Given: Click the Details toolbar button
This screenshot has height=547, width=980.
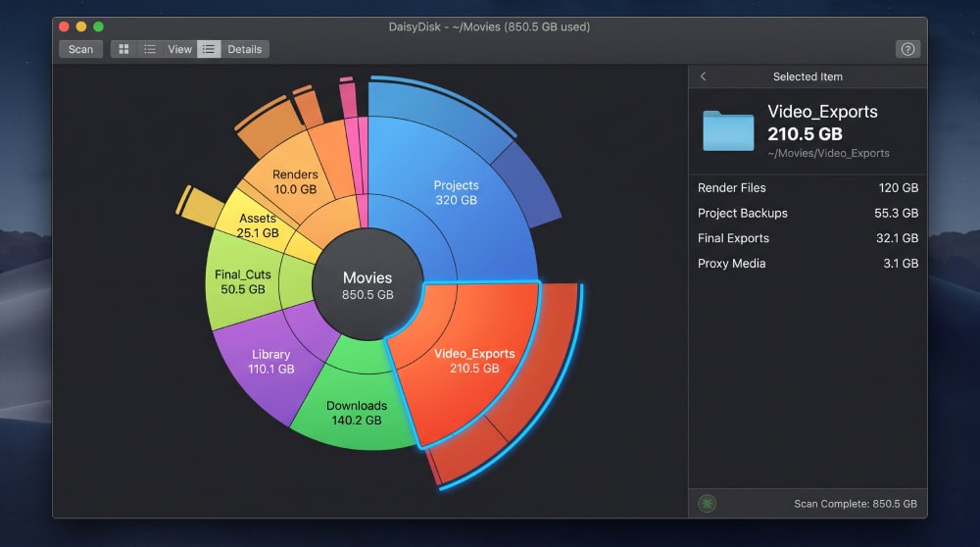Looking at the screenshot, I should 244,49.
